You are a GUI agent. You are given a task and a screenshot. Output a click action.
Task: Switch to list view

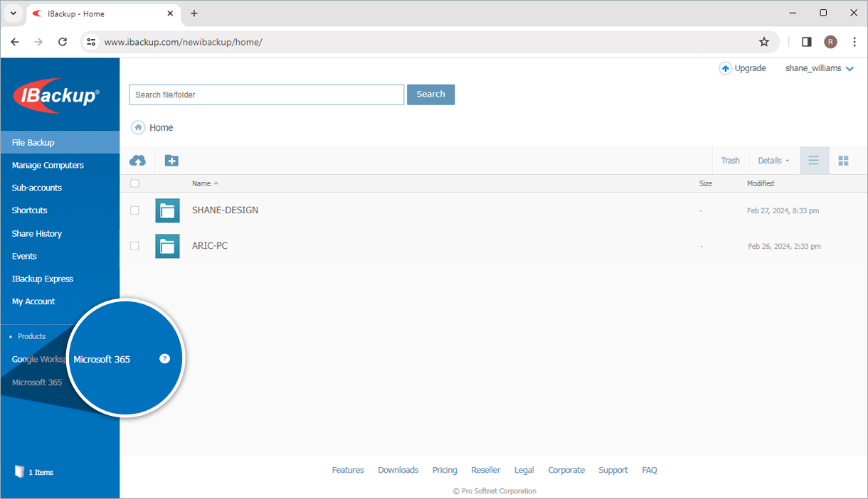click(x=814, y=161)
